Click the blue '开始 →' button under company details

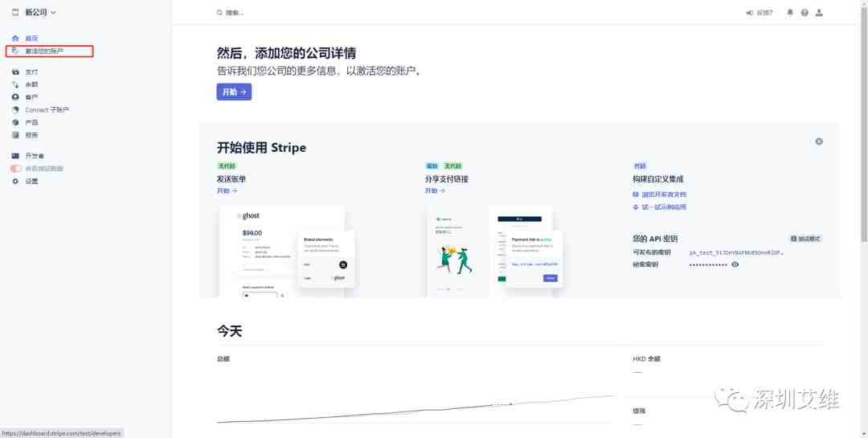(234, 92)
